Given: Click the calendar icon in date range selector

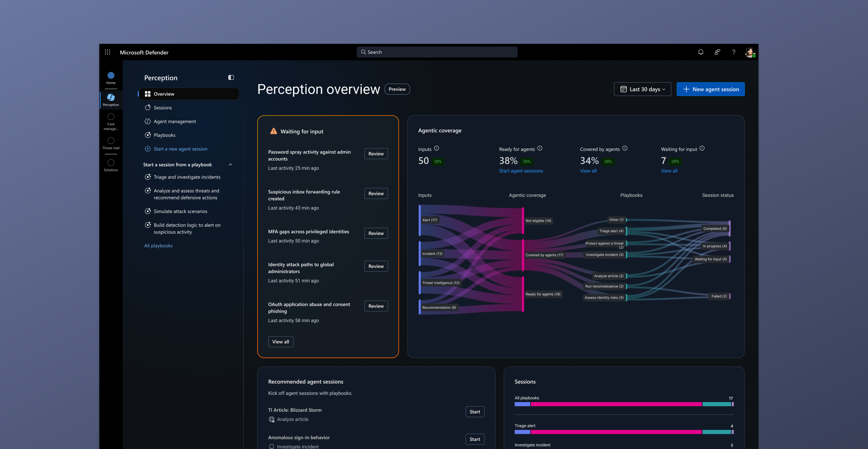Looking at the screenshot, I should pyautogui.click(x=623, y=89).
